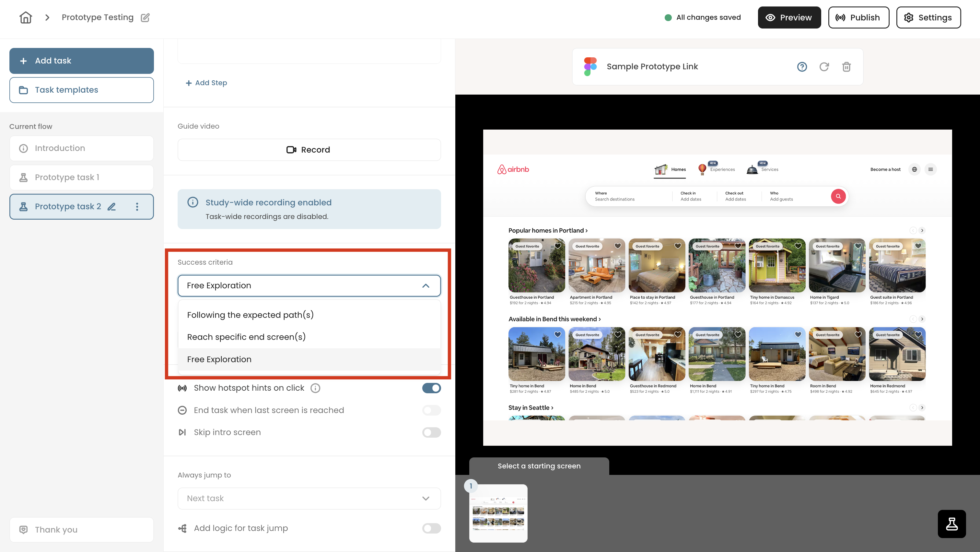Show info about hotspot hints
The width and height of the screenshot is (980, 552).
click(x=315, y=388)
